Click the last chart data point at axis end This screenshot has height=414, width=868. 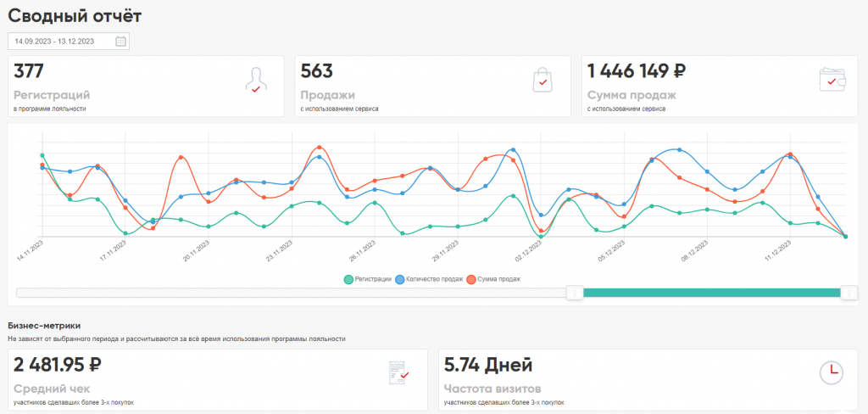pyautogui.click(x=845, y=237)
